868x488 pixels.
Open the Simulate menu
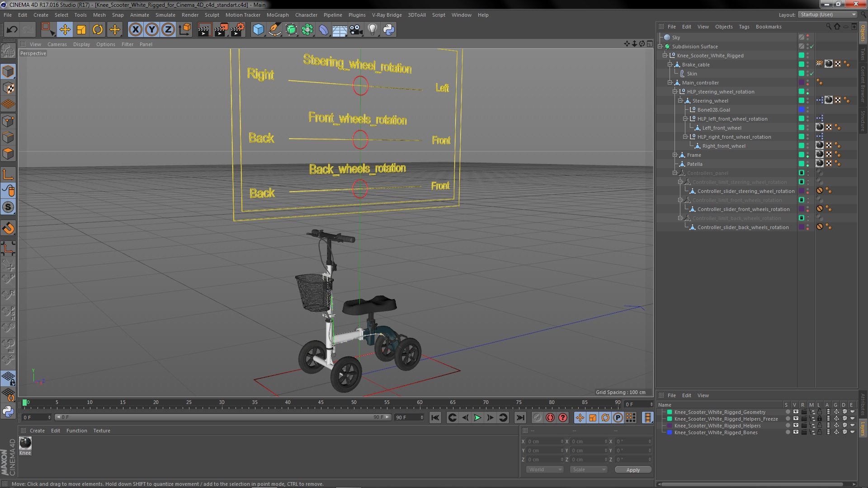165,15
